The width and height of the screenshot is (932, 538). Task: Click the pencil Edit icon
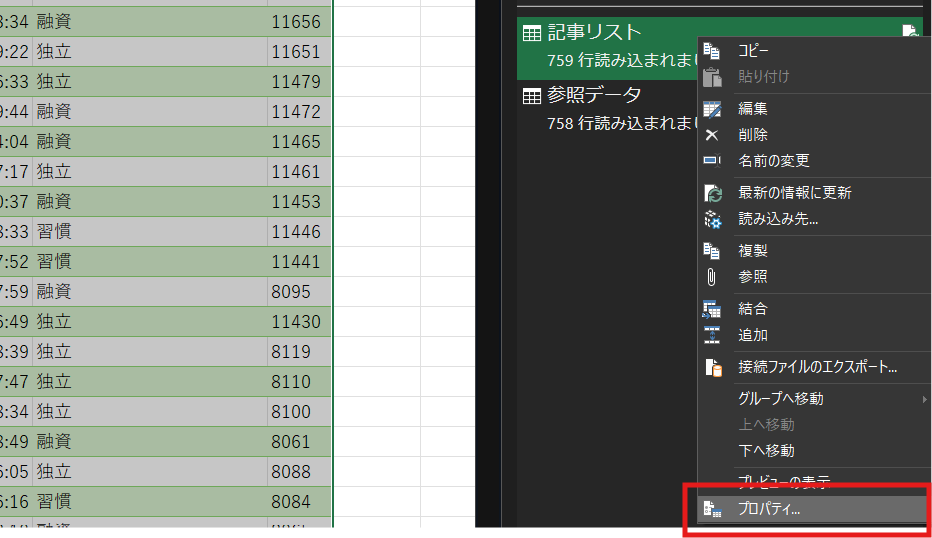pyautogui.click(x=712, y=109)
